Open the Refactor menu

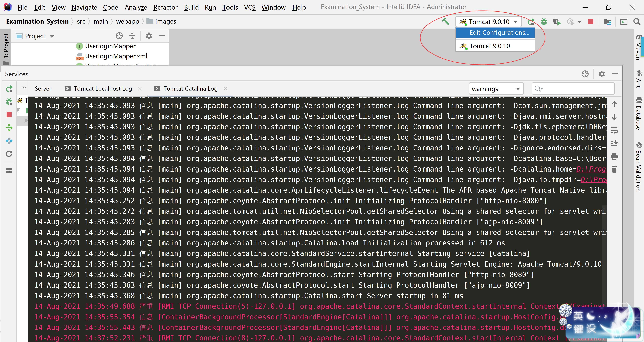165,7
